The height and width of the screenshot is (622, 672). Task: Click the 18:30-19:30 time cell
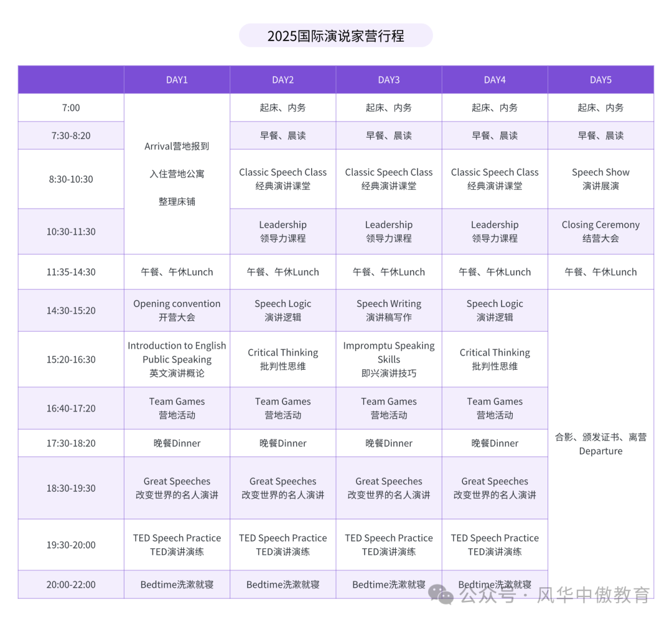71,488
